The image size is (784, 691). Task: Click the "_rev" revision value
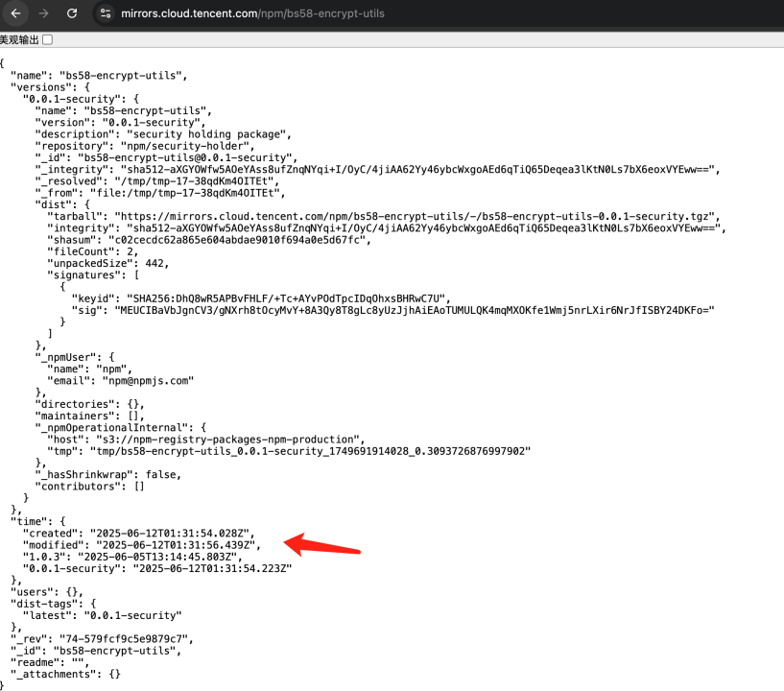point(132,638)
